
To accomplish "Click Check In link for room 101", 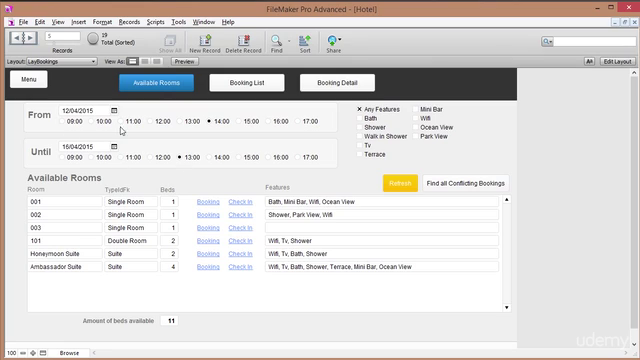I will [x=240, y=241].
